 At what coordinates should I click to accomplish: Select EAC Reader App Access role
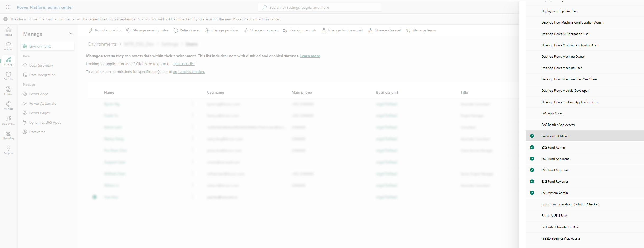coord(585,125)
